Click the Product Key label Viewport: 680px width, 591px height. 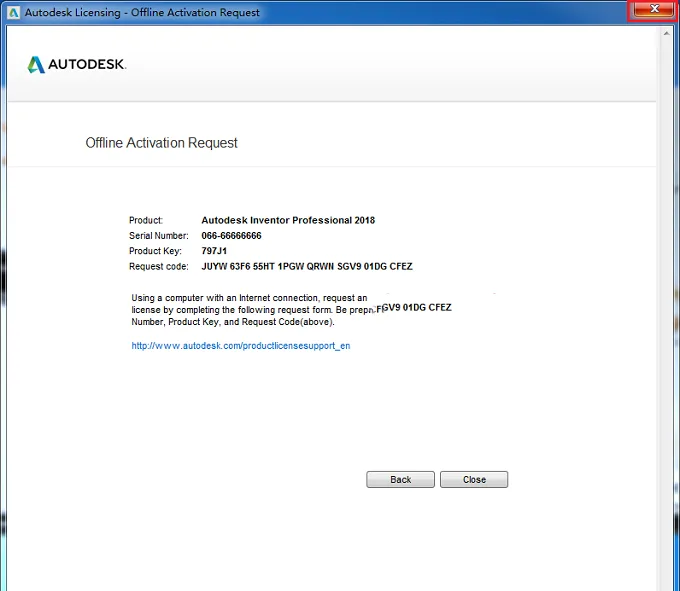click(155, 251)
